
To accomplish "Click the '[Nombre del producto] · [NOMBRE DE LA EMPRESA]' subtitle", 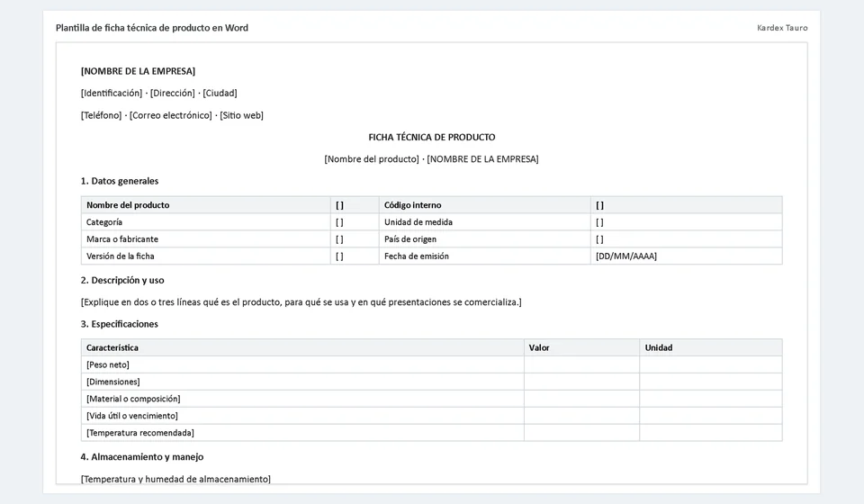I will [431, 159].
